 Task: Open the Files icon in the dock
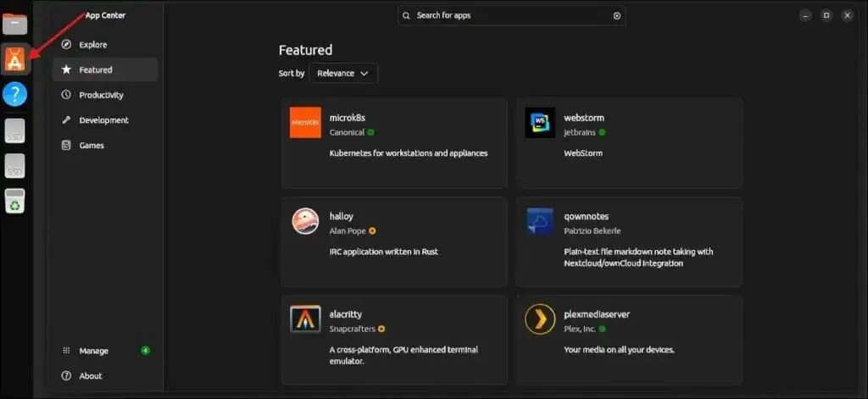pos(15,23)
